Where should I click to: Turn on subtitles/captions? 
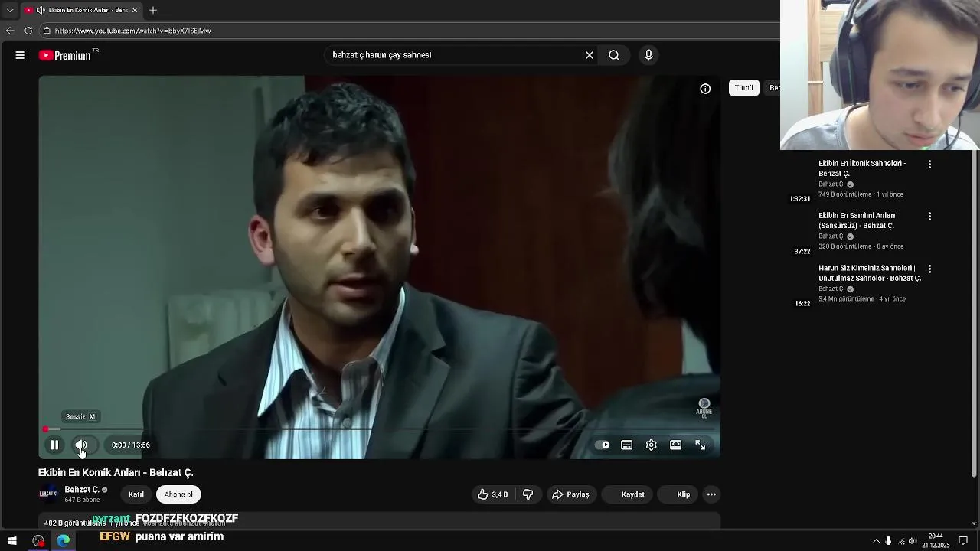(x=626, y=445)
